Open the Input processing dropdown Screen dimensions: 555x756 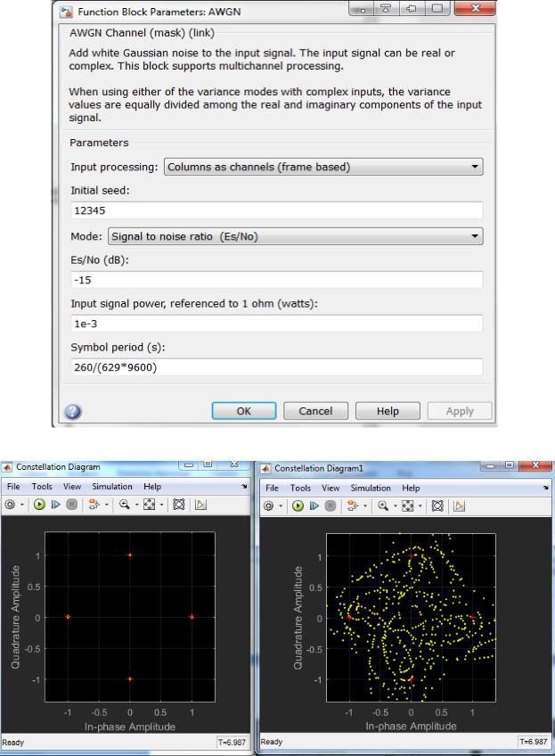pos(323,167)
